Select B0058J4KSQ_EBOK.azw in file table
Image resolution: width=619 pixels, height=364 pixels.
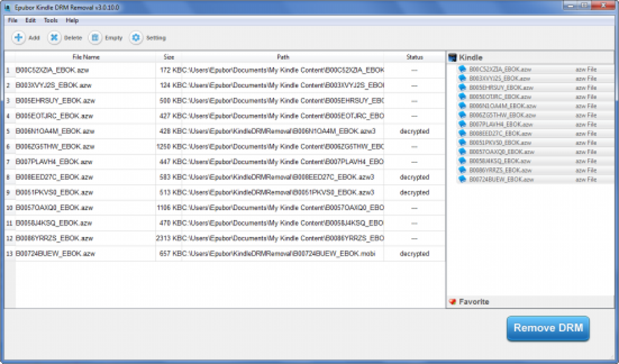(x=53, y=223)
